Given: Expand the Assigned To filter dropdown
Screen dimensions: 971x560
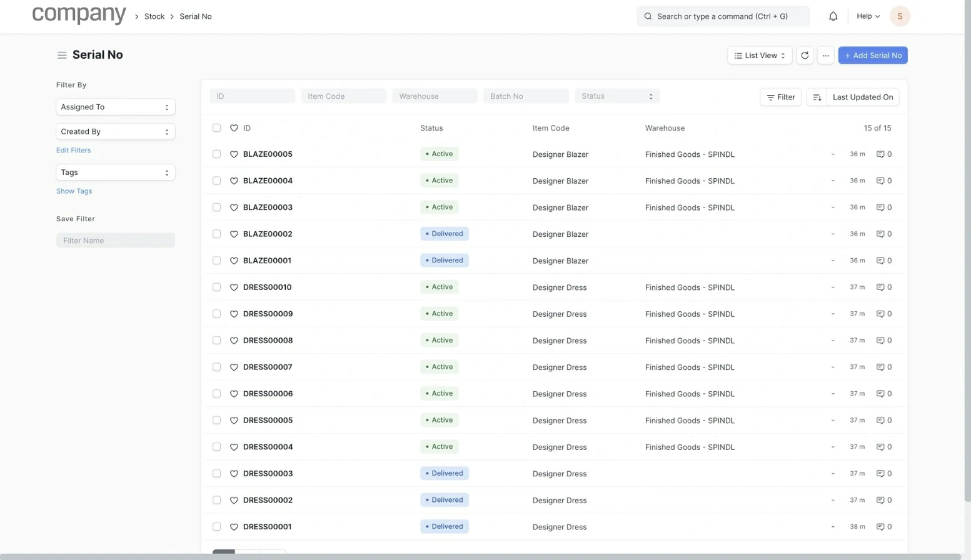Looking at the screenshot, I should (x=115, y=107).
